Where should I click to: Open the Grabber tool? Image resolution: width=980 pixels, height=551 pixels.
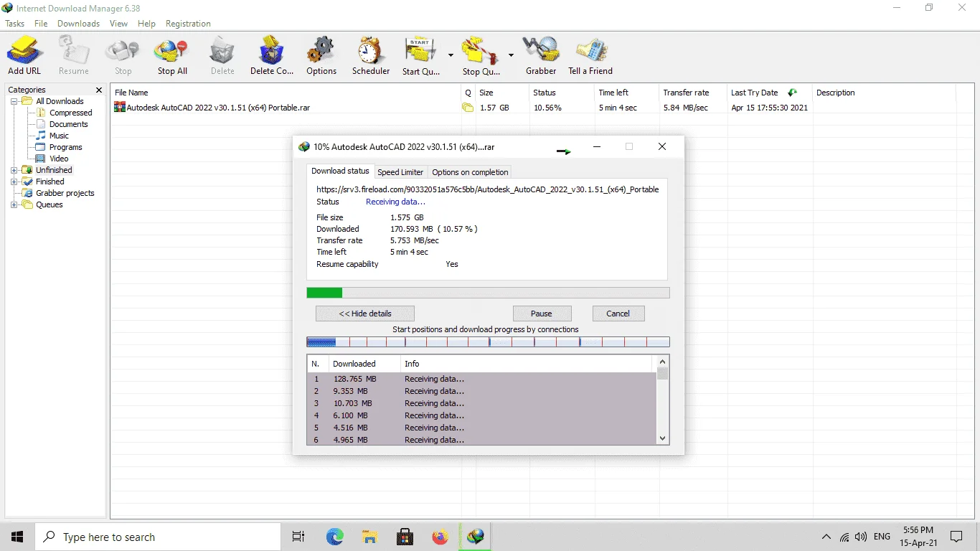click(541, 56)
